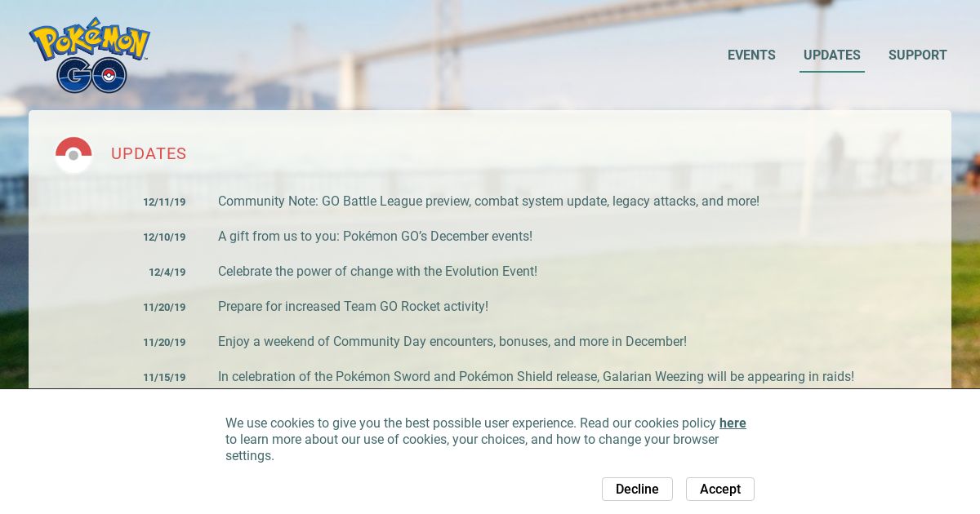This screenshot has height=514, width=980.
Task: Read the Pokémon GO December events post
Action: pyautogui.click(x=375, y=236)
